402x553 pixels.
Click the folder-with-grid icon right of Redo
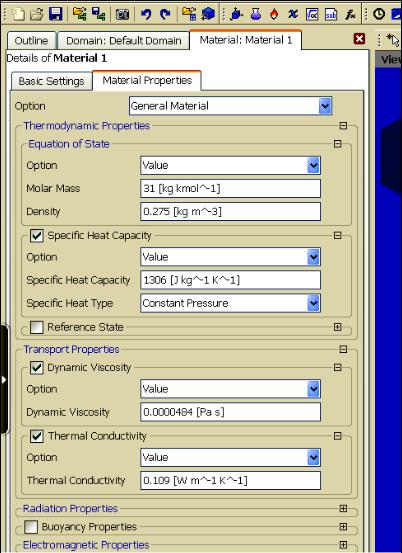coord(189,14)
